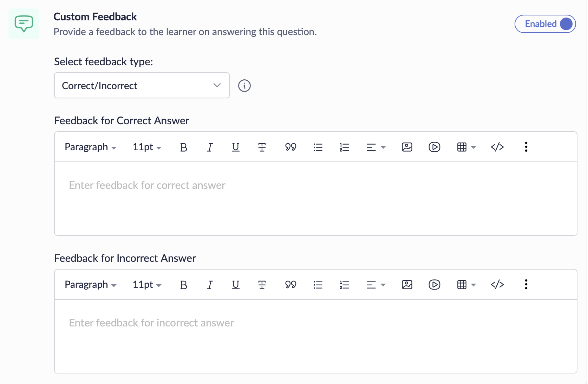The height and width of the screenshot is (384, 588).
Task: Insert numbered list in correct answer editor
Action: pos(345,147)
